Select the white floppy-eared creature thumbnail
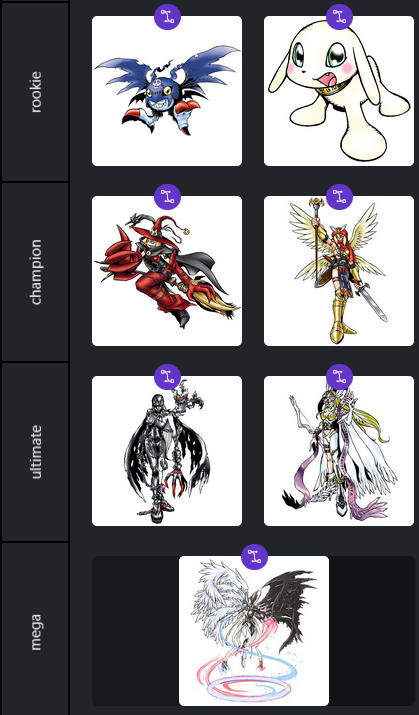The image size is (419, 715). click(x=339, y=91)
